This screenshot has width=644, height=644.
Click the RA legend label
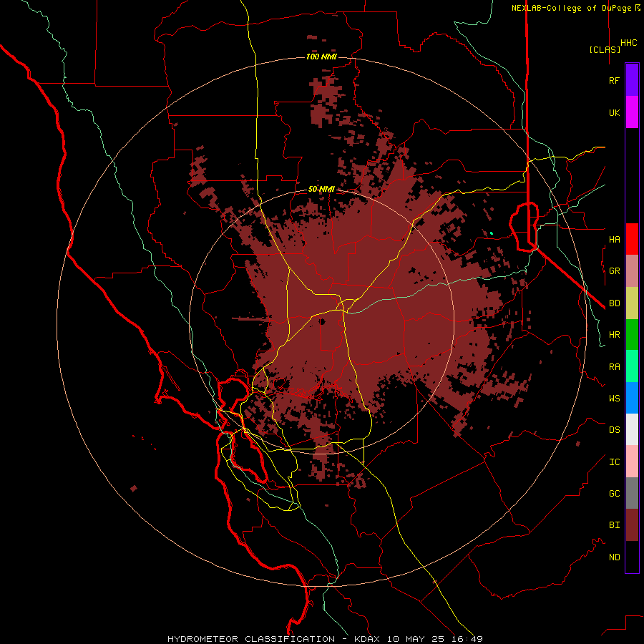(614, 367)
